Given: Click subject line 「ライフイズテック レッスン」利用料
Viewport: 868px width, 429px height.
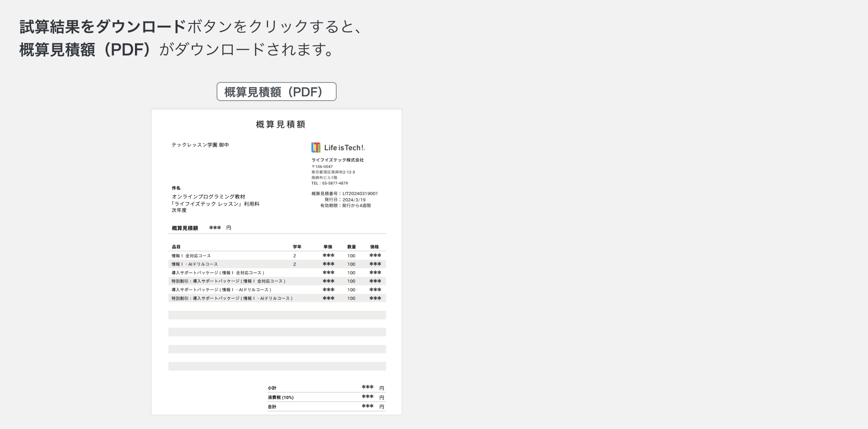Looking at the screenshot, I should tap(216, 204).
